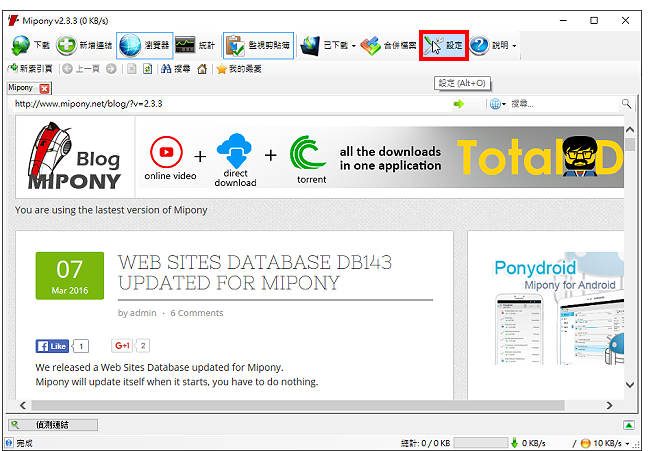Click the green go arrow
Image resolution: width=653 pixels, height=451 pixels.
tap(459, 104)
